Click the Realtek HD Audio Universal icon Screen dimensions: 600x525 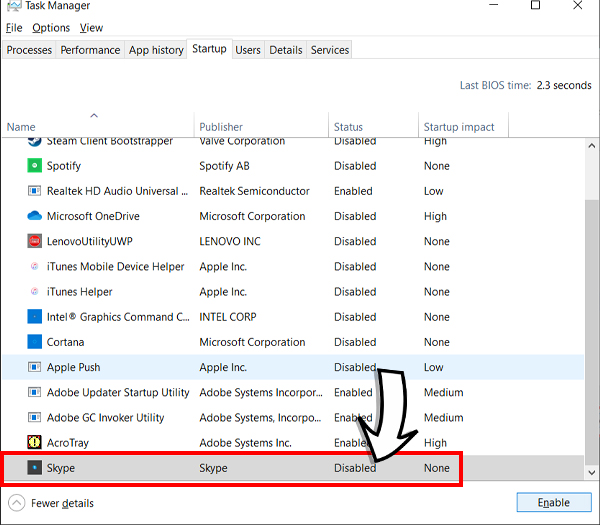coord(34,191)
